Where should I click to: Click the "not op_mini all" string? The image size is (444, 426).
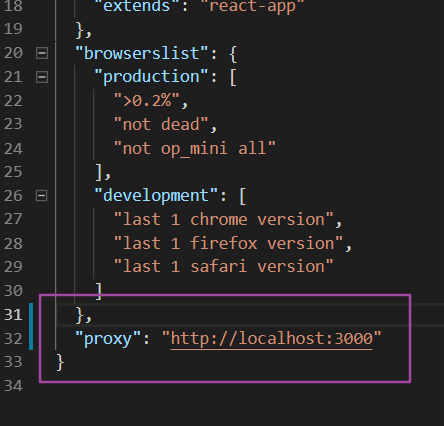195,148
